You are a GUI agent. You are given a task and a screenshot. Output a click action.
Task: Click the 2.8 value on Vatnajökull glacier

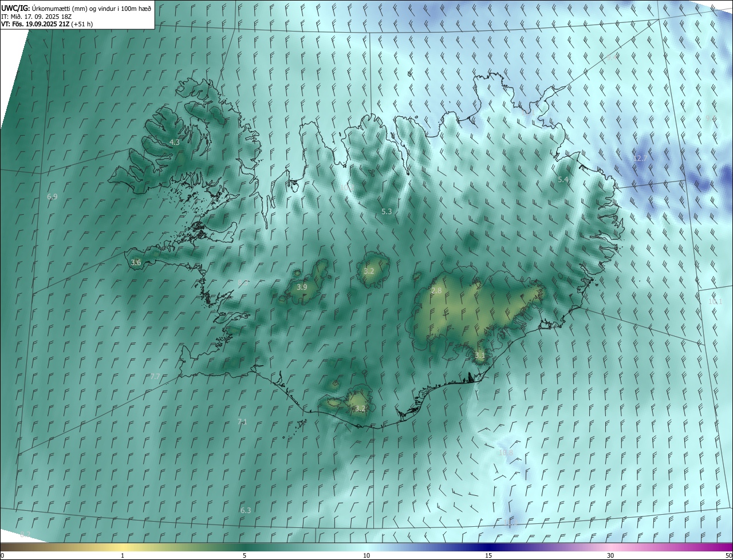pyautogui.click(x=436, y=291)
